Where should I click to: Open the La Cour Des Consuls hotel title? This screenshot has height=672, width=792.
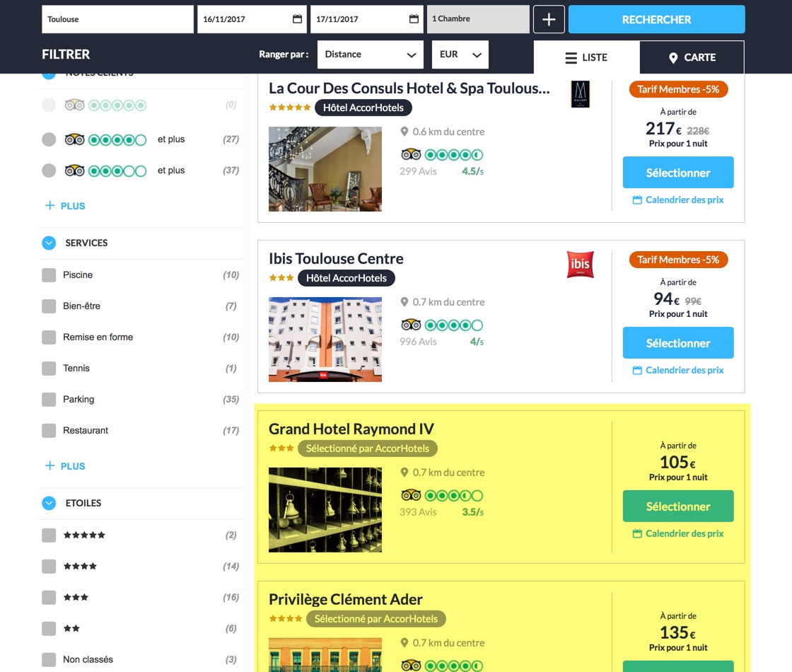click(409, 88)
